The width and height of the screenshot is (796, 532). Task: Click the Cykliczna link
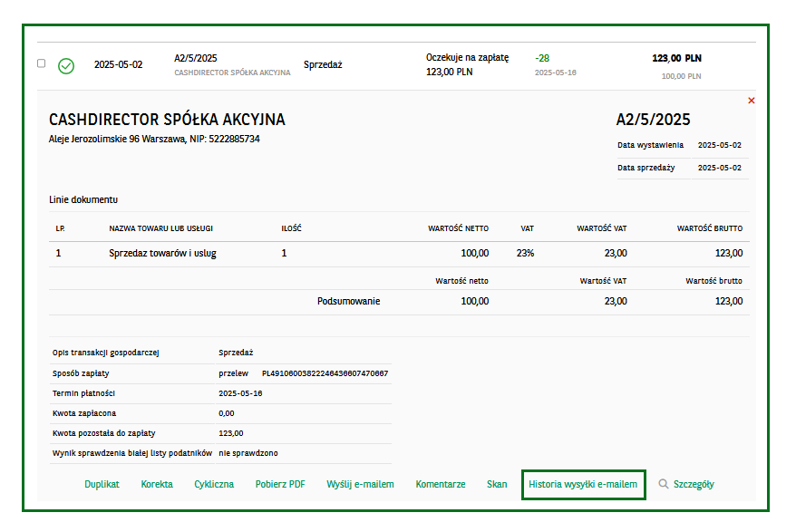point(214,484)
